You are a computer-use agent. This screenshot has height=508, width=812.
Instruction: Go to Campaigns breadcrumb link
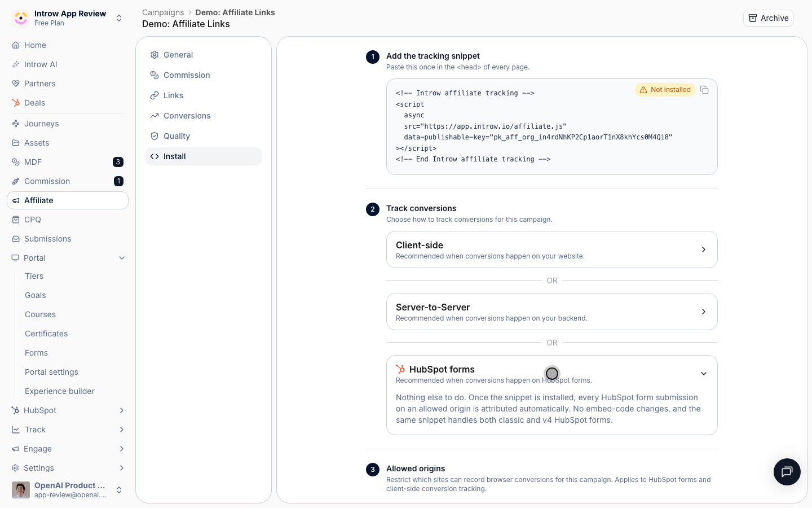tap(163, 12)
